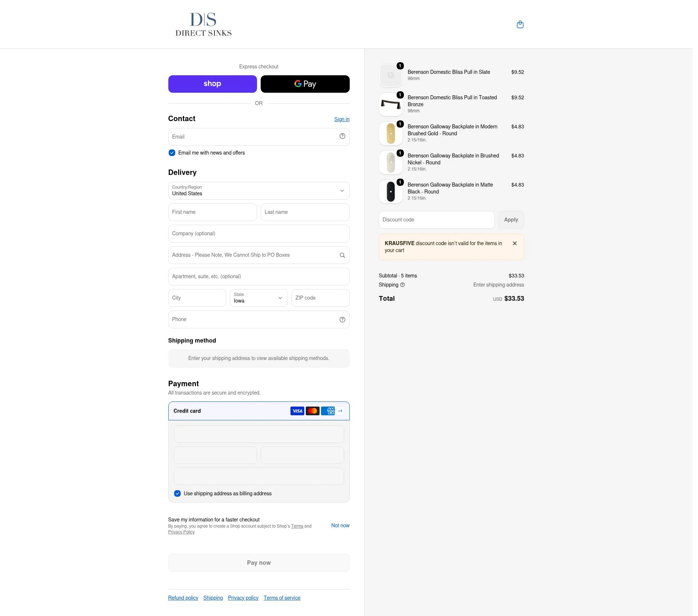Click the Apply discount button
698x616 pixels.
point(511,220)
